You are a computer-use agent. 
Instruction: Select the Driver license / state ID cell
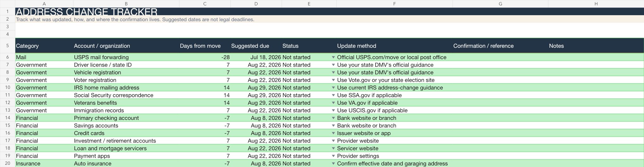click(x=126, y=65)
